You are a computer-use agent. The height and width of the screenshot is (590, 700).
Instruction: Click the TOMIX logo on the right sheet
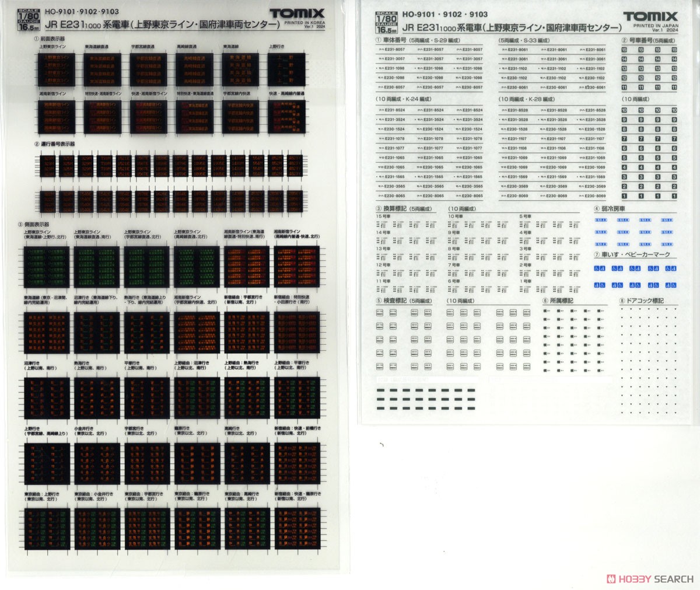(650, 16)
